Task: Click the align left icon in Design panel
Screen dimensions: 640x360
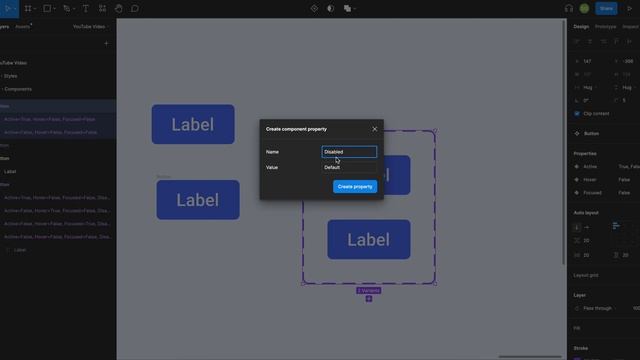Action: [577, 42]
